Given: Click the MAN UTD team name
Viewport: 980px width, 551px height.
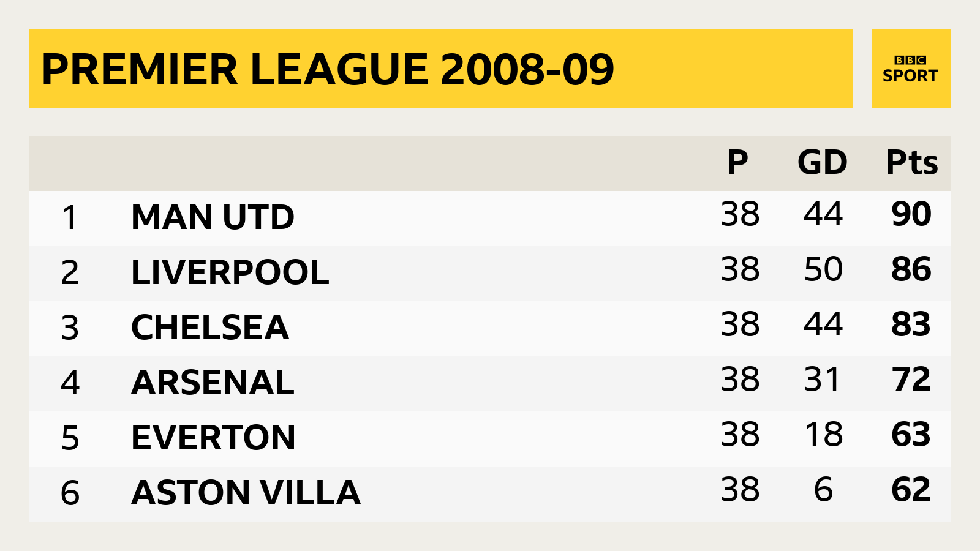Looking at the screenshot, I should coord(213,217).
